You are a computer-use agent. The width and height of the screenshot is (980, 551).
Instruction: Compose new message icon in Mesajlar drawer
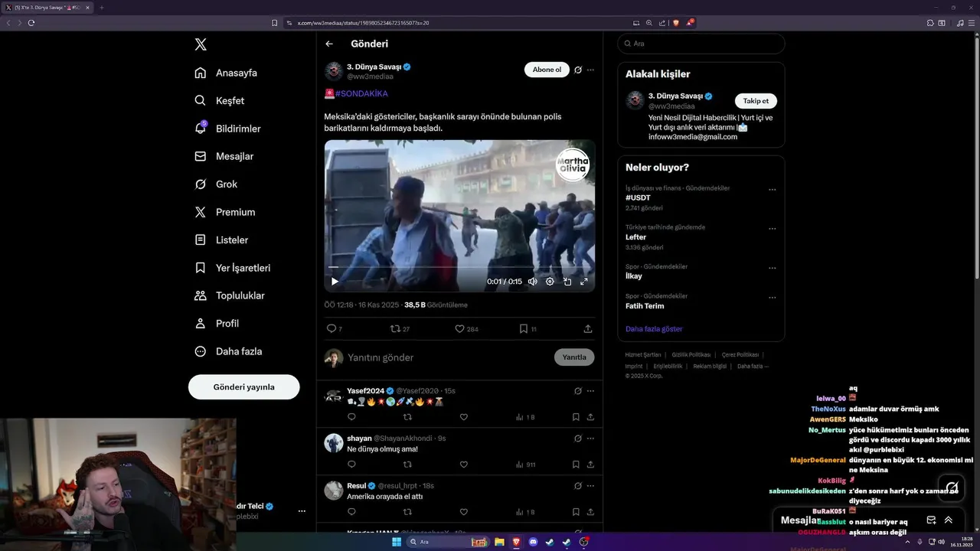coord(931,520)
